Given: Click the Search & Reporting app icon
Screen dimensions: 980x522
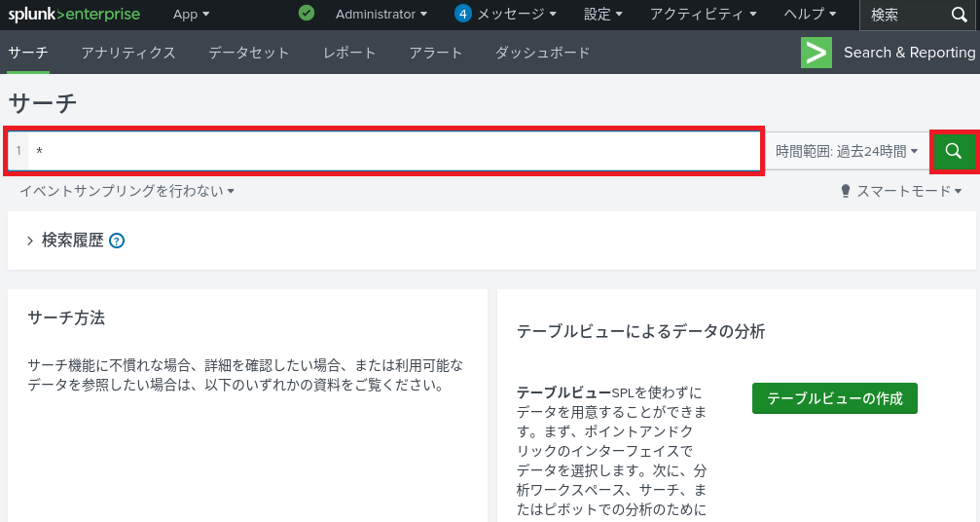Looking at the screenshot, I should click(x=816, y=53).
